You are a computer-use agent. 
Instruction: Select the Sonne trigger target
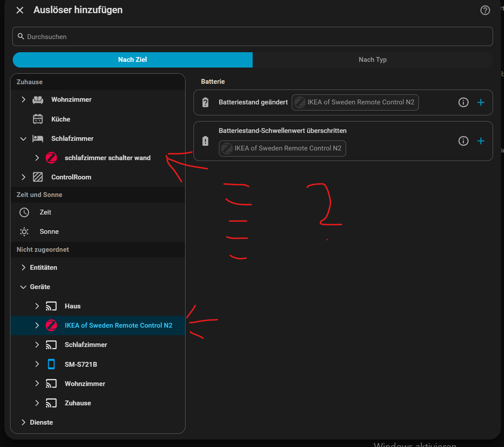[x=49, y=232]
